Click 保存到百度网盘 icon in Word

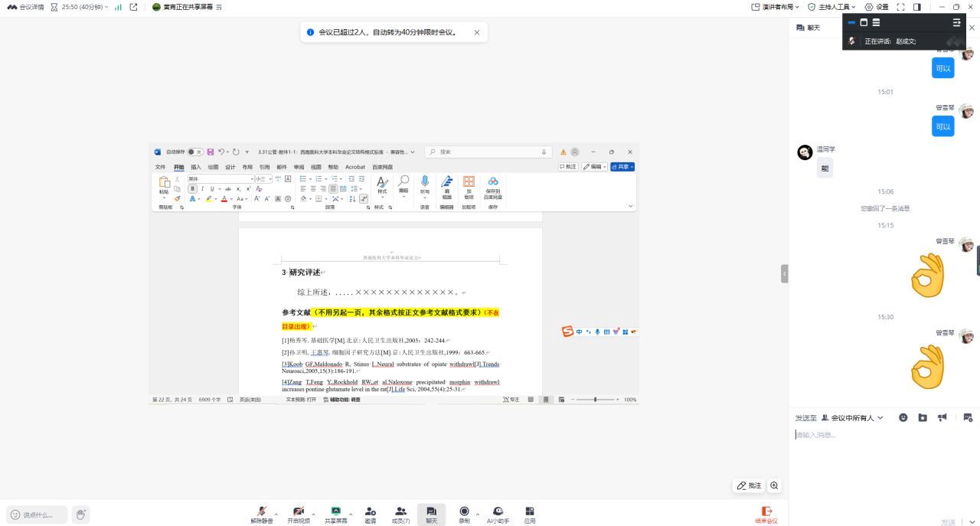[x=493, y=188]
